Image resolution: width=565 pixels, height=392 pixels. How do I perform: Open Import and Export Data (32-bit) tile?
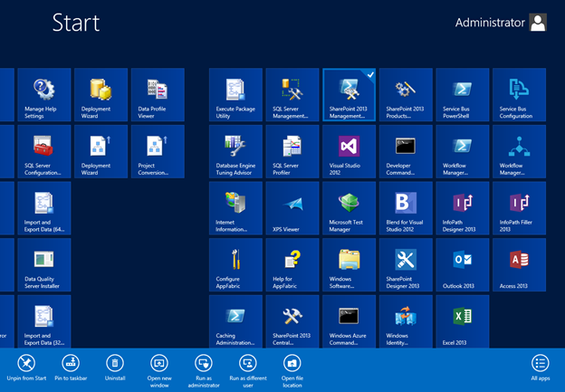(44, 321)
